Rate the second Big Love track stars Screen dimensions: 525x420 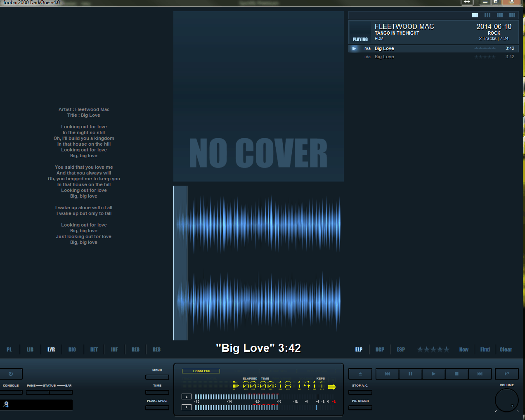(485, 57)
